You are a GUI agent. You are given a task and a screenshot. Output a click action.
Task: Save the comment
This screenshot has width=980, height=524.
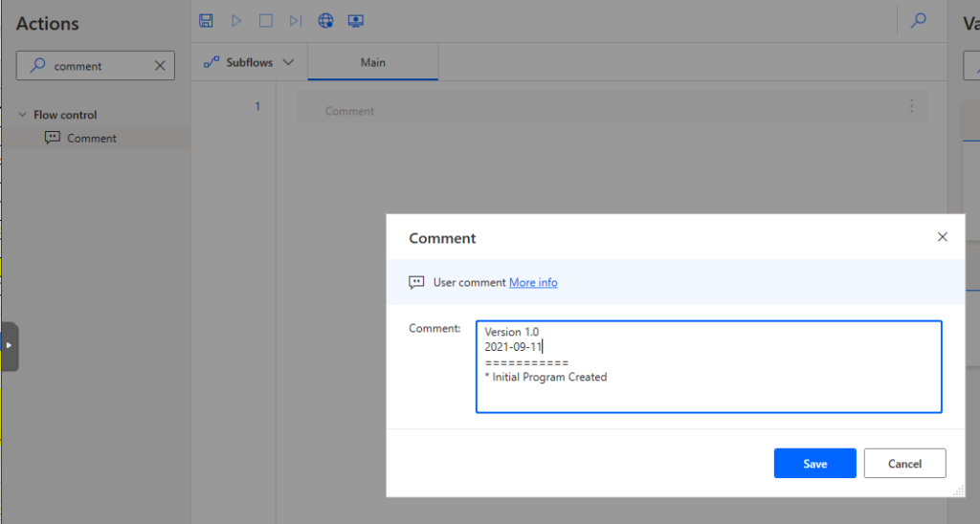[x=815, y=464]
